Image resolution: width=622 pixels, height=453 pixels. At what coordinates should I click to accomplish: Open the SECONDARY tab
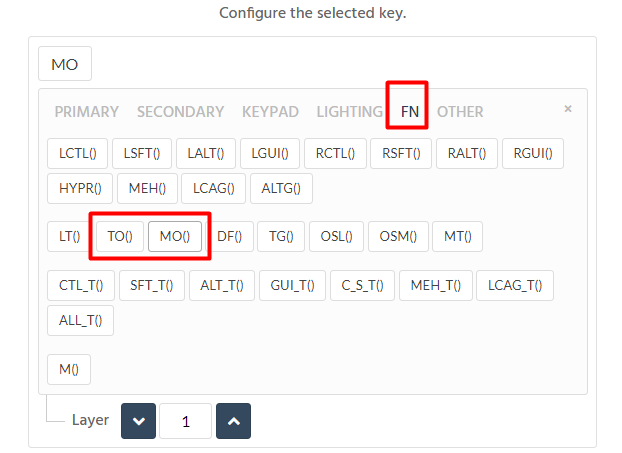pos(180,112)
